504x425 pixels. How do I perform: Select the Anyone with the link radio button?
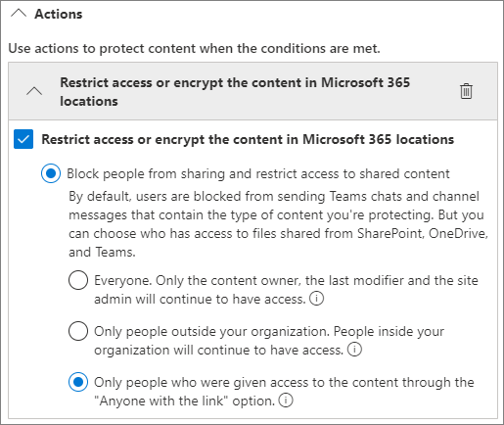tap(78, 382)
